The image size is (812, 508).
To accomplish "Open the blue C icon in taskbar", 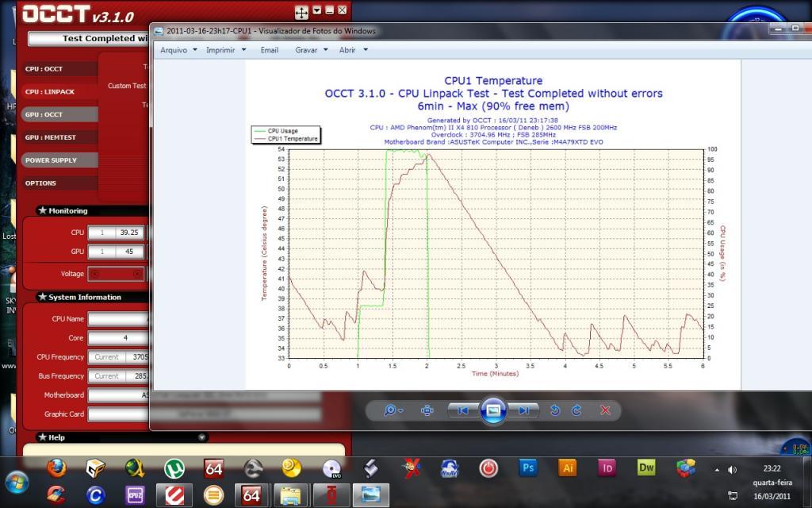I will coord(95,495).
